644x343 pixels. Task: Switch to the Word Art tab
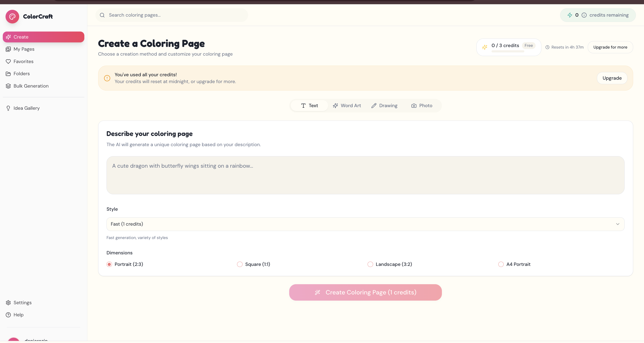click(347, 106)
